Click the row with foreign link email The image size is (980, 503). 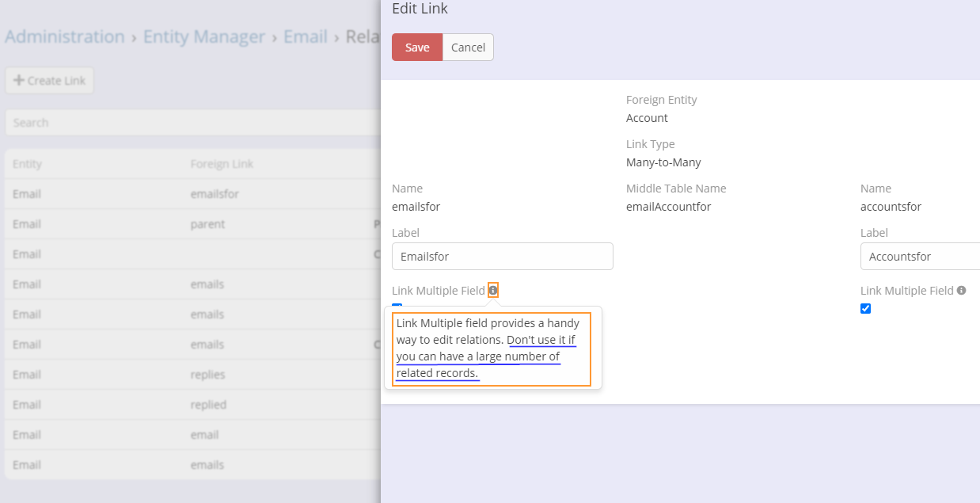pyautogui.click(x=204, y=435)
